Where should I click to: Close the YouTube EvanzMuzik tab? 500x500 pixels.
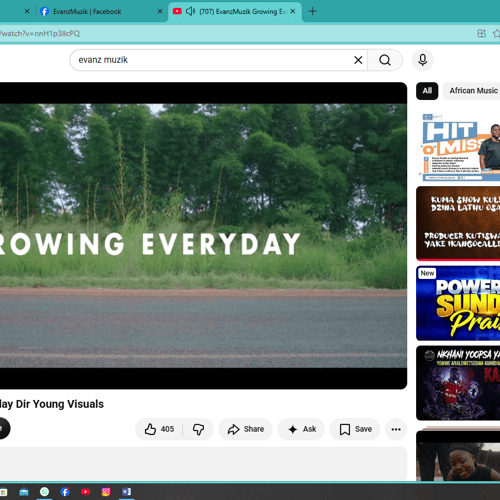pos(293,11)
